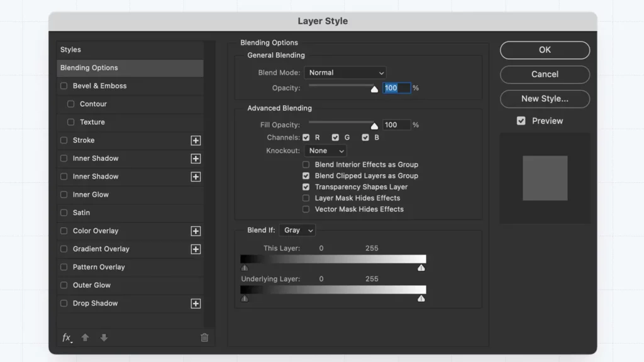Click the style preview thumbnail
The height and width of the screenshot is (362, 644).
click(x=545, y=178)
